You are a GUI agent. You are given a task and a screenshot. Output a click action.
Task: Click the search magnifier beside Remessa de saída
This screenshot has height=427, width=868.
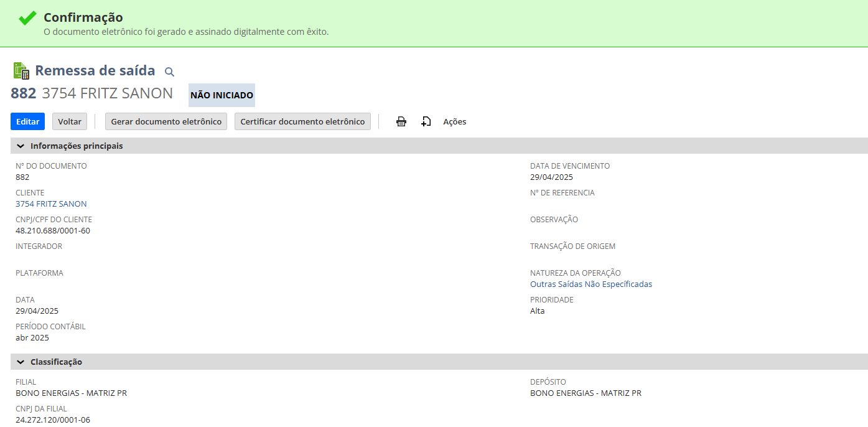coord(169,72)
